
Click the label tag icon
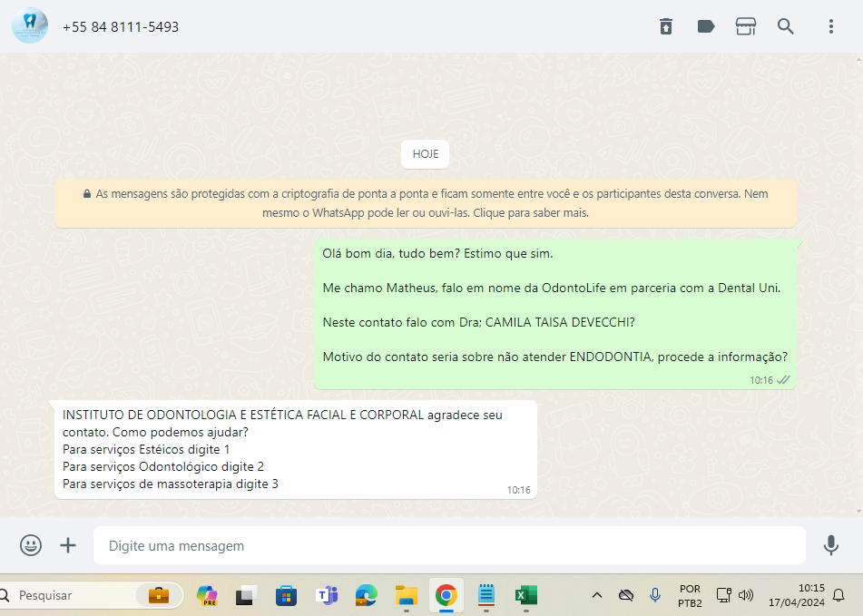point(706,26)
